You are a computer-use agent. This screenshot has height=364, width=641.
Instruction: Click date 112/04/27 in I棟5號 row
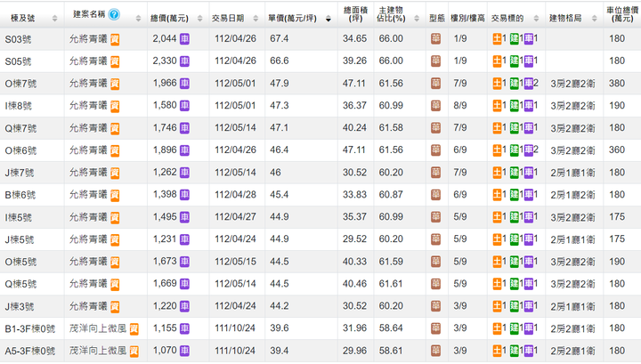click(235, 217)
